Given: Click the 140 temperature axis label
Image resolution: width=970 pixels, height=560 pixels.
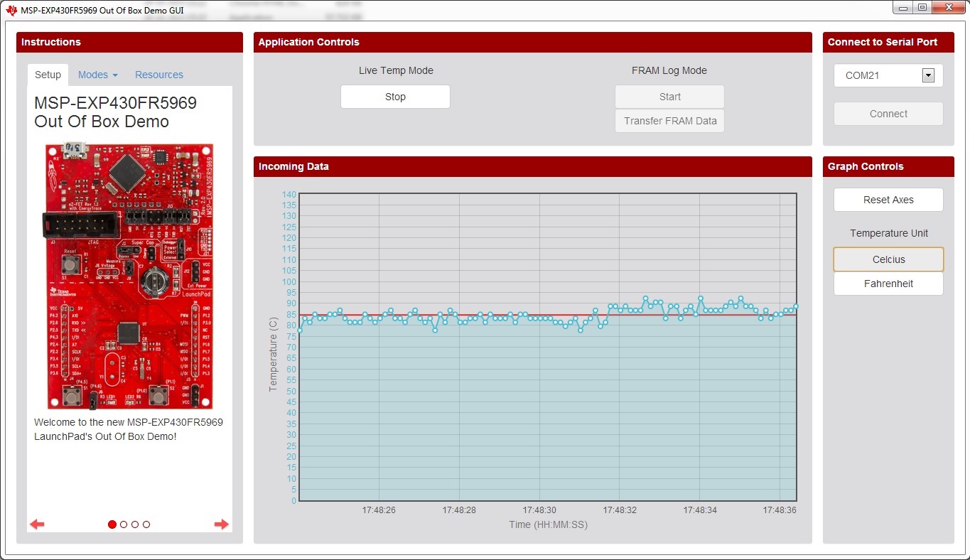Looking at the screenshot, I should pyautogui.click(x=289, y=195).
